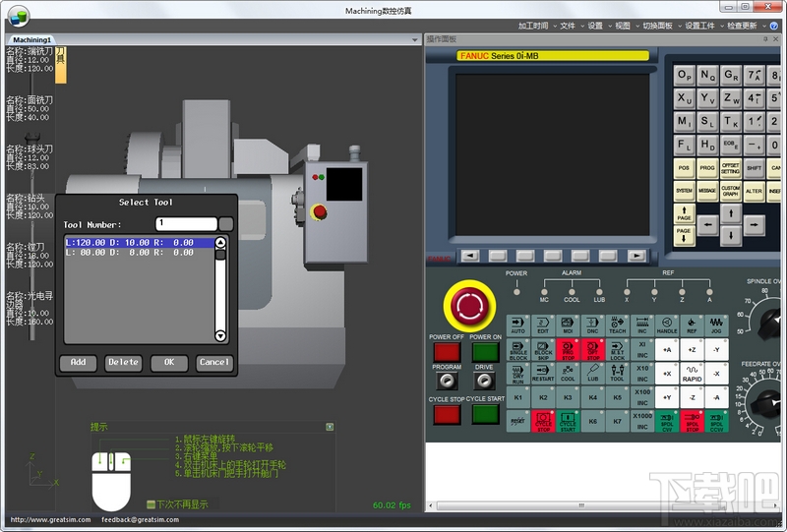Toggle the SINGLE BLOCK key
Screen dimensions: 787x532
tap(517, 349)
